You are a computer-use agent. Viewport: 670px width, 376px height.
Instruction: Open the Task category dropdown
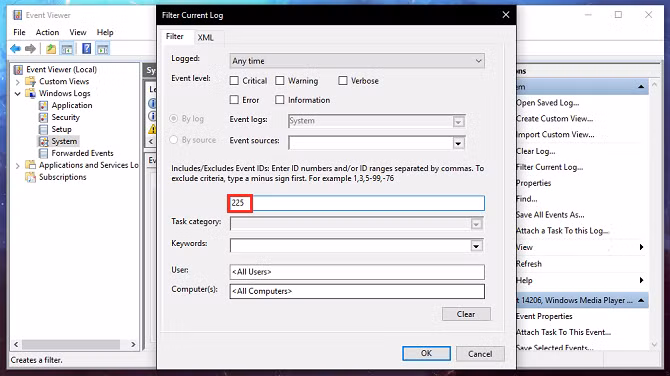coord(476,224)
